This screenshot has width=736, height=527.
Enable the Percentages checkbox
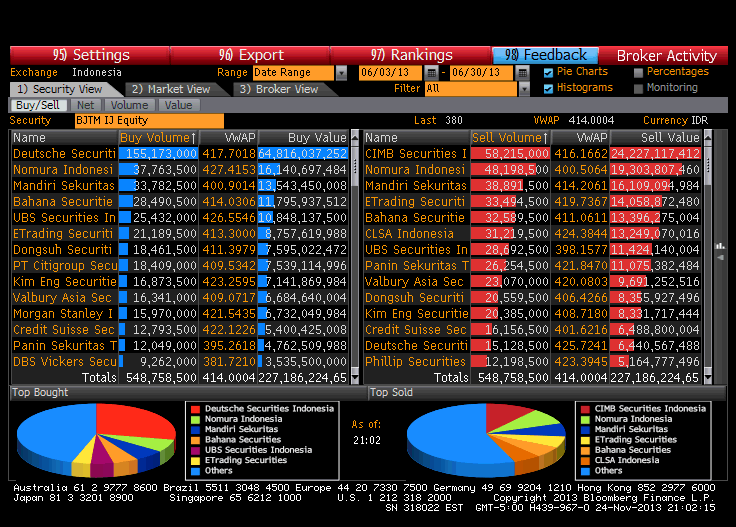tap(638, 72)
